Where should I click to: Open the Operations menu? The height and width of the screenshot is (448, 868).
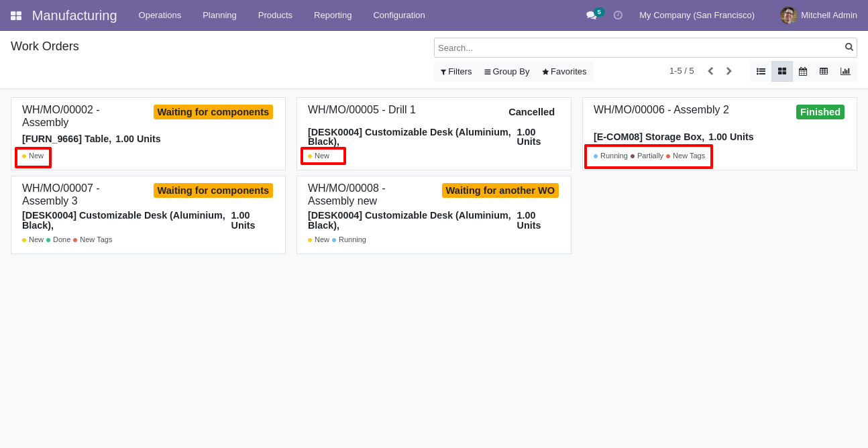(x=160, y=15)
